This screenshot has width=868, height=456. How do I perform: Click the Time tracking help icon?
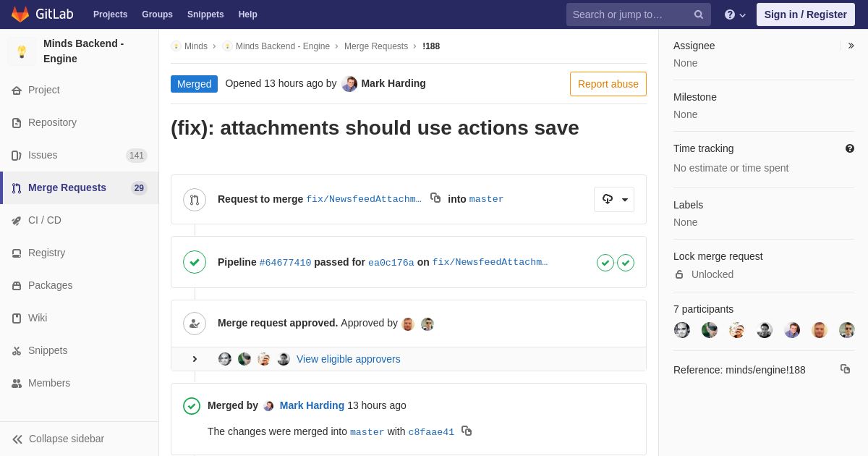(x=850, y=148)
